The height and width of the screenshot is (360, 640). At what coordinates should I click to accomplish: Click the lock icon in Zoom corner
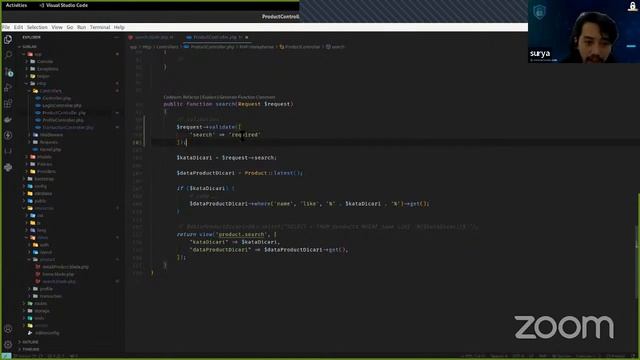633,6
